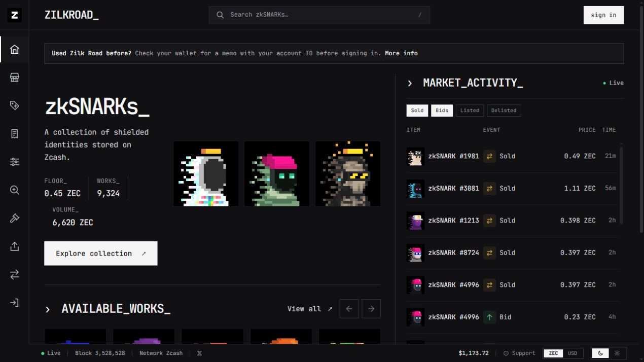Click the sign in button

click(x=603, y=15)
